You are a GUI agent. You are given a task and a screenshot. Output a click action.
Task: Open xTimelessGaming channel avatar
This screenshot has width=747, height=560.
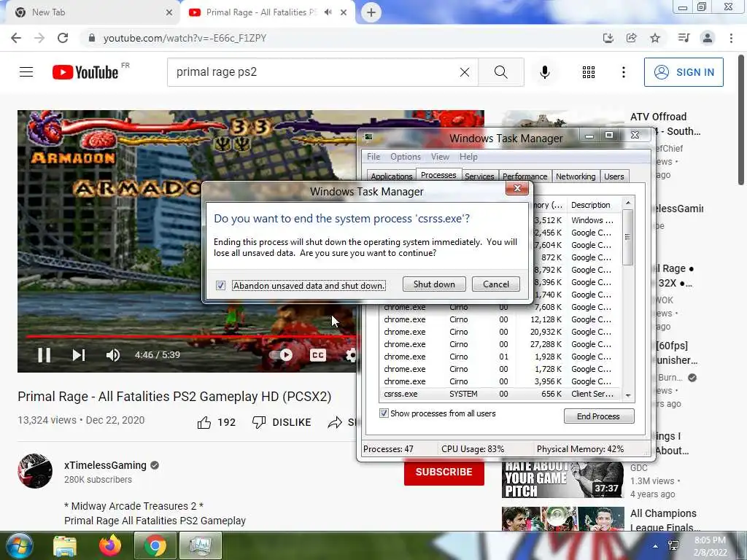pyautogui.click(x=35, y=471)
